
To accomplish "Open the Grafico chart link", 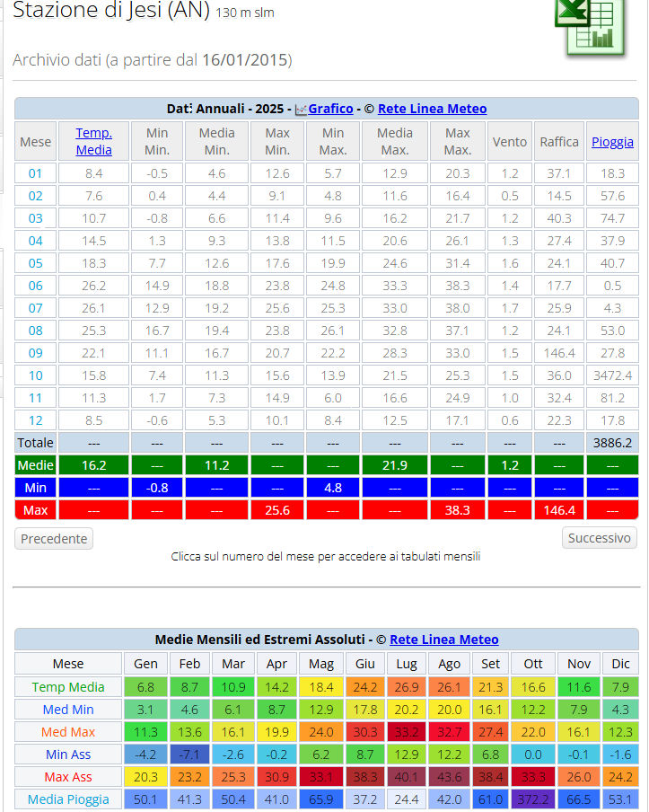I will [330, 109].
